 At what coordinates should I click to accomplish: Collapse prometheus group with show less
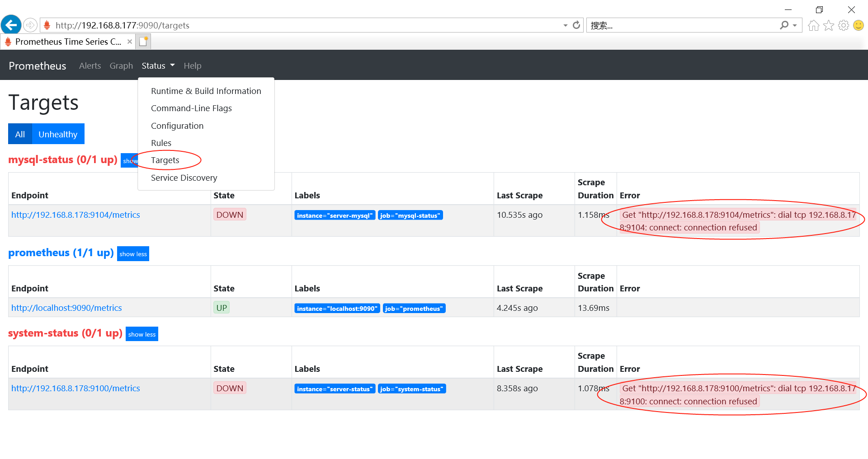[x=133, y=254]
